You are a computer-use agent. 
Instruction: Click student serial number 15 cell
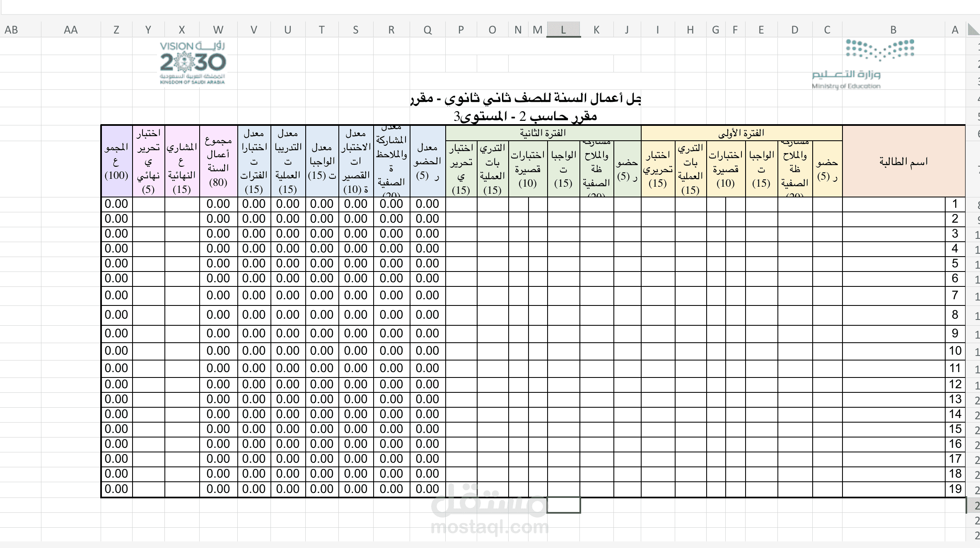click(x=955, y=429)
